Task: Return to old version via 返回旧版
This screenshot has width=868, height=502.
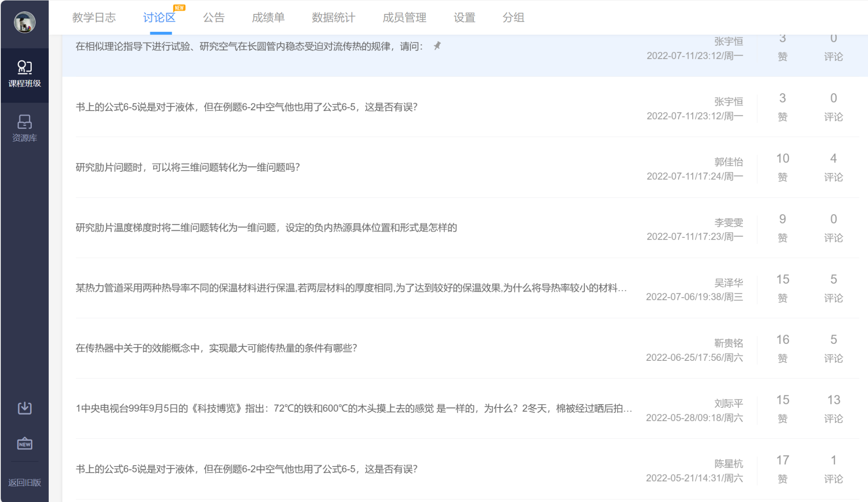Action: [x=25, y=482]
